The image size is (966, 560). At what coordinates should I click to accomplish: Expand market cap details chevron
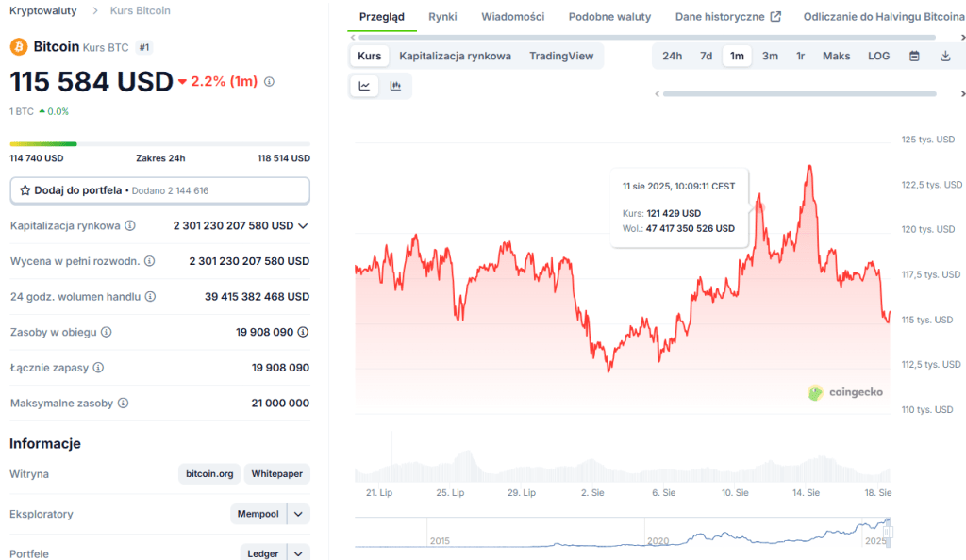[x=303, y=226]
